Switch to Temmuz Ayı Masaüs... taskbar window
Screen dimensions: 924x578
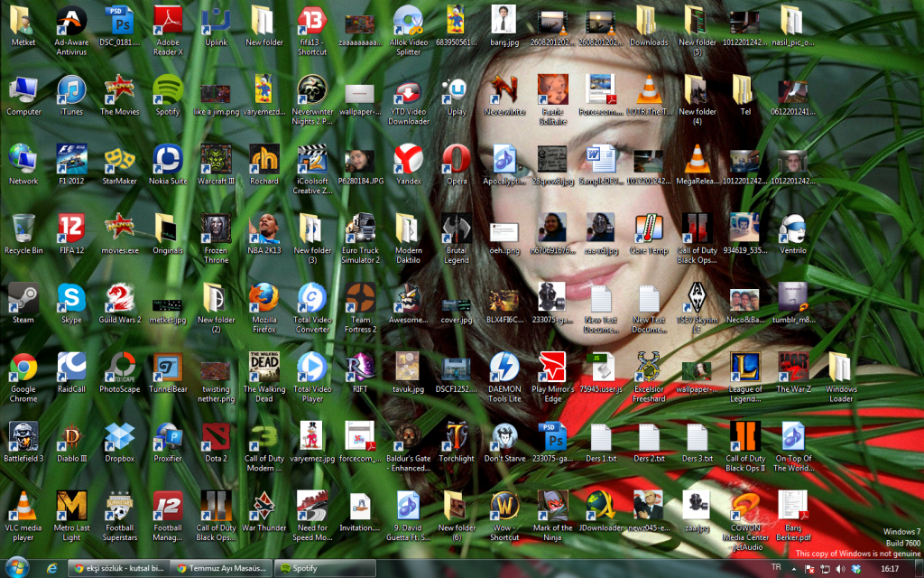[x=222, y=569]
